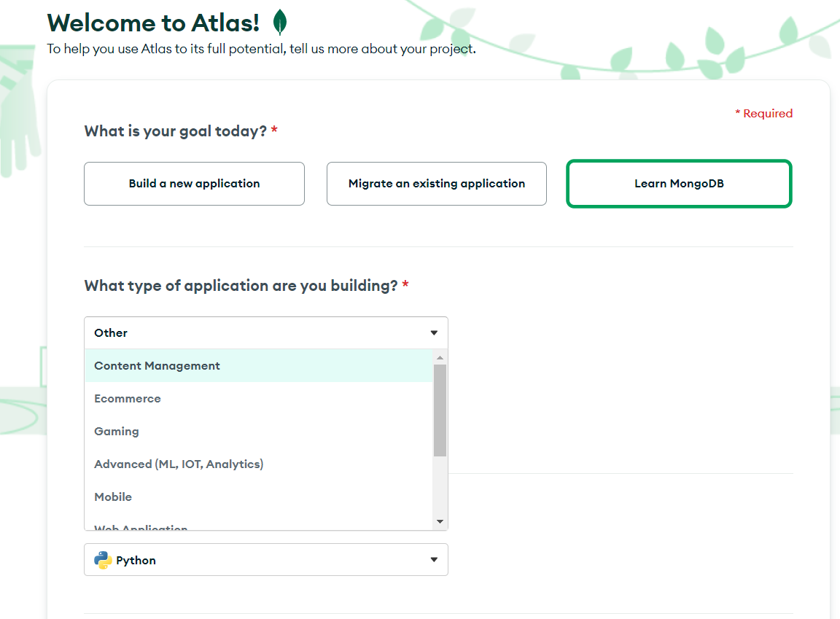Choose Gaming application type
This screenshot has height=619, width=840.
click(x=259, y=431)
